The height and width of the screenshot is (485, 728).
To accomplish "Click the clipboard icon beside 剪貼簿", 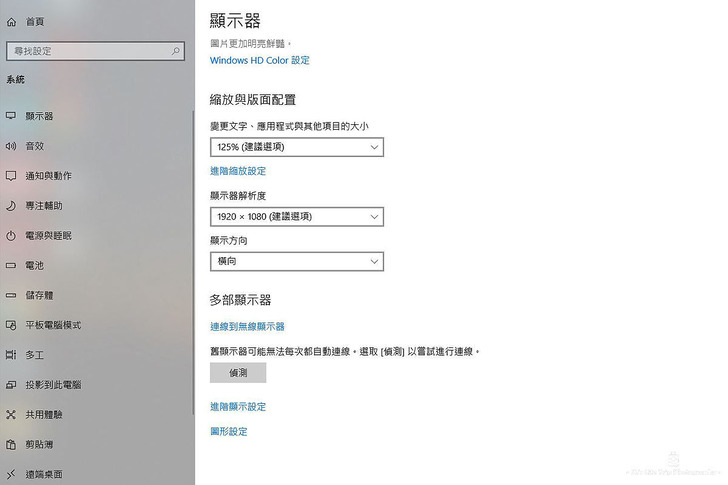I will point(11,445).
